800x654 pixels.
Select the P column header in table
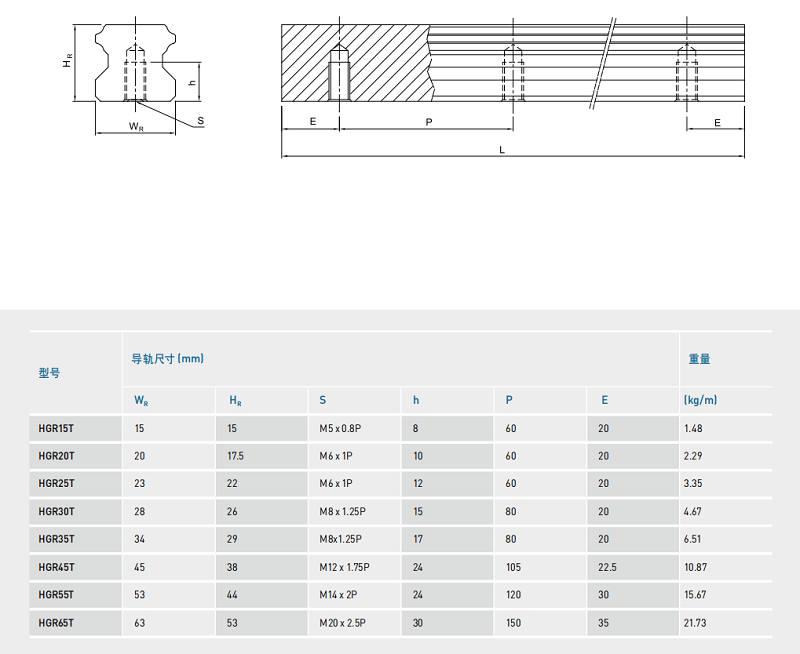[x=509, y=400]
